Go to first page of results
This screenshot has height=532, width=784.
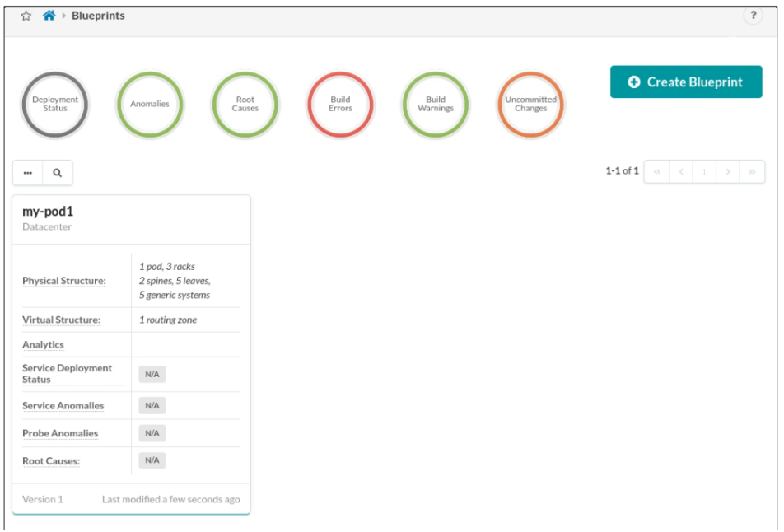656,171
